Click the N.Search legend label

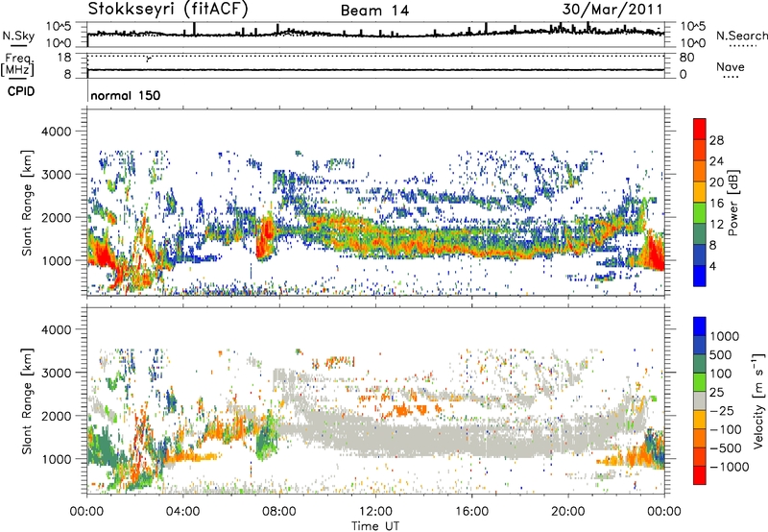pos(741,36)
